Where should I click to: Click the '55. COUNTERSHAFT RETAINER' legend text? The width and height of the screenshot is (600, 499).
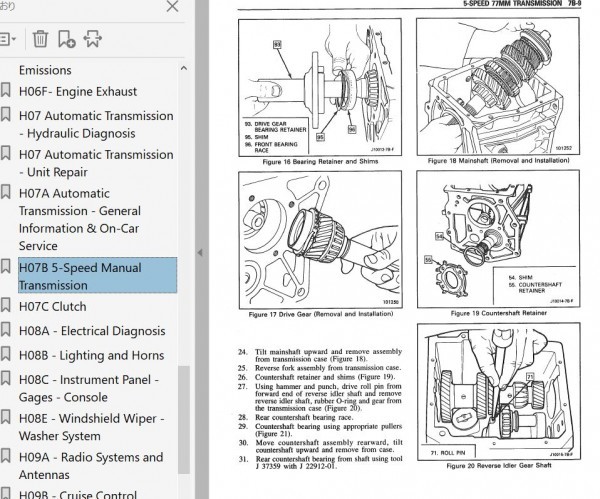tap(535, 287)
